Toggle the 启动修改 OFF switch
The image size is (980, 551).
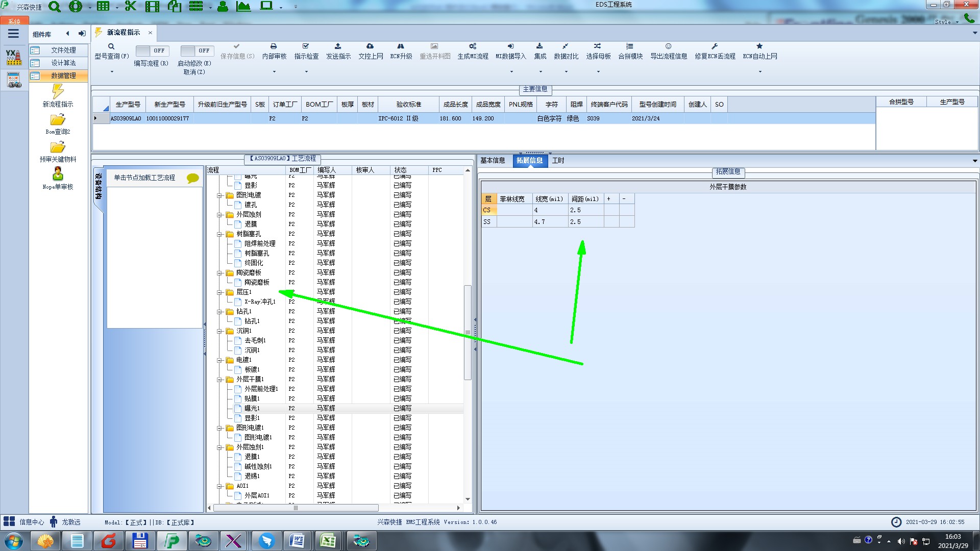click(197, 51)
